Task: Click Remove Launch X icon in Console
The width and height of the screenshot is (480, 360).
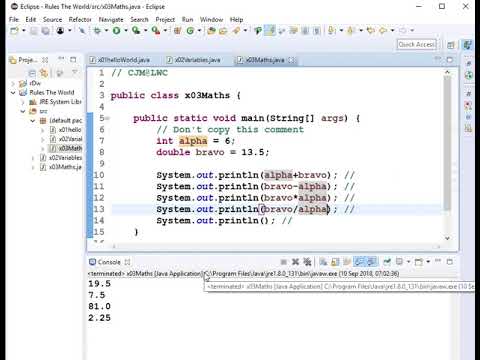Action: click(295, 262)
